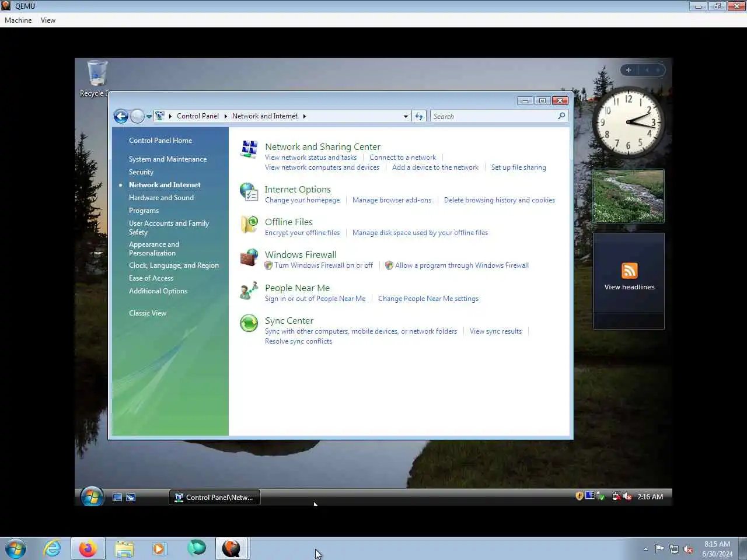Screen dimensions: 747x560
Task: Click Switch between windows quick launch icon
Action: 131,498
